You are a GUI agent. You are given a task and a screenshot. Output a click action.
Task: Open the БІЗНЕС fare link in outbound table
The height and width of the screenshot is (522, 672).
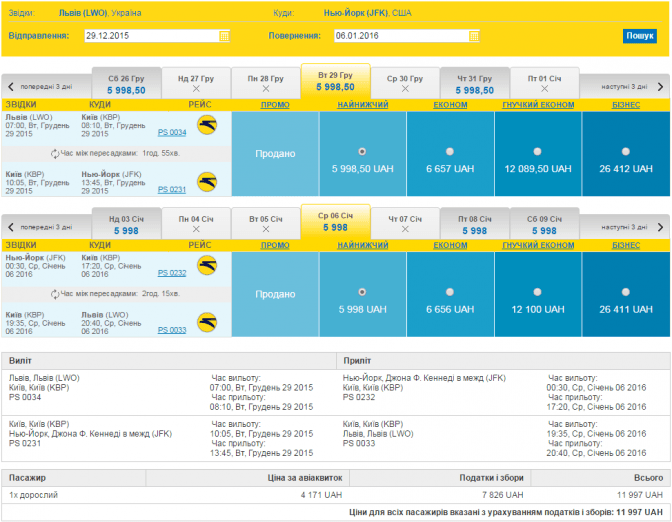click(626, 105)
